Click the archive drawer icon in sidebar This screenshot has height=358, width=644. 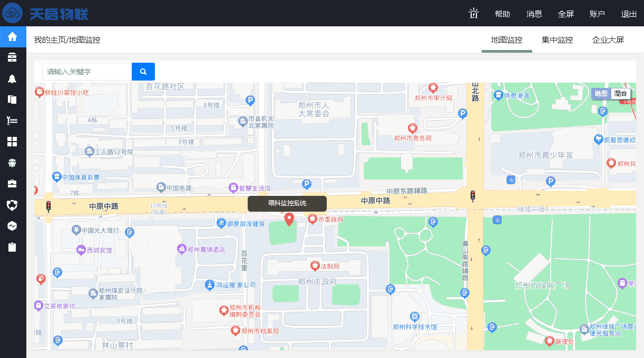pyautogui.click(x=13, y=57)
